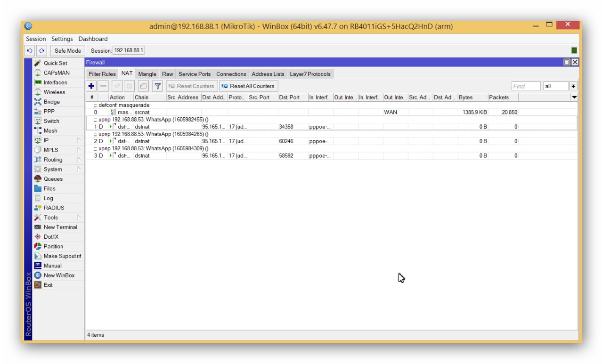
Task: Click the Find input field
Action: 526,86
